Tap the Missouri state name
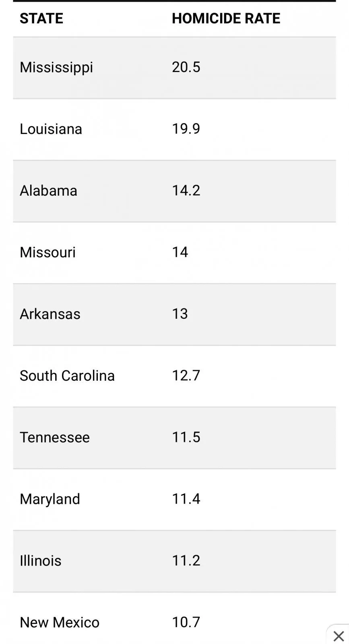 [47, 252]
